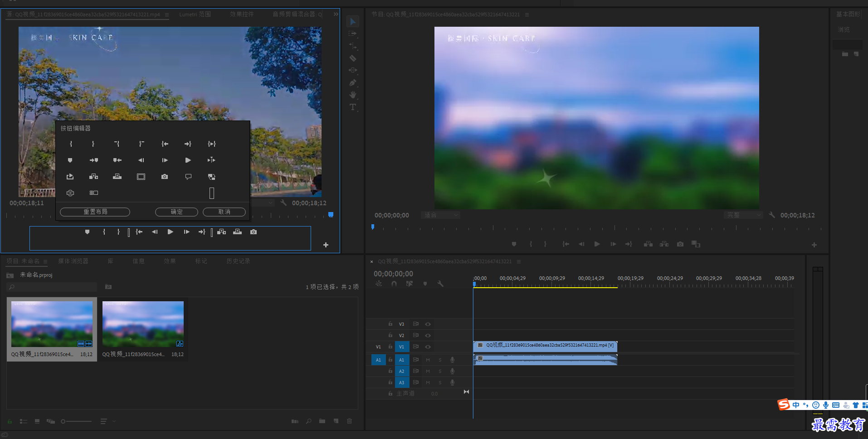
Task: Click New Bin folder icon in project panel
Action: pos(322,421)
